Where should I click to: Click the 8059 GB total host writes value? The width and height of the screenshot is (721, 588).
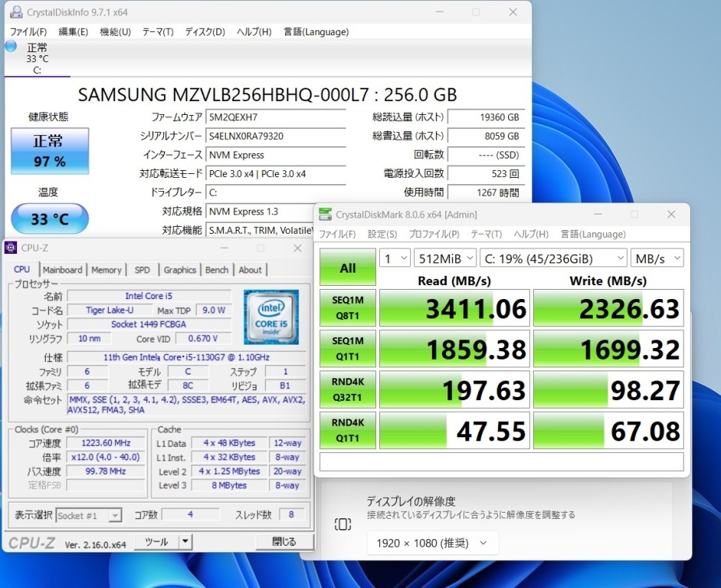pos(486,136)
